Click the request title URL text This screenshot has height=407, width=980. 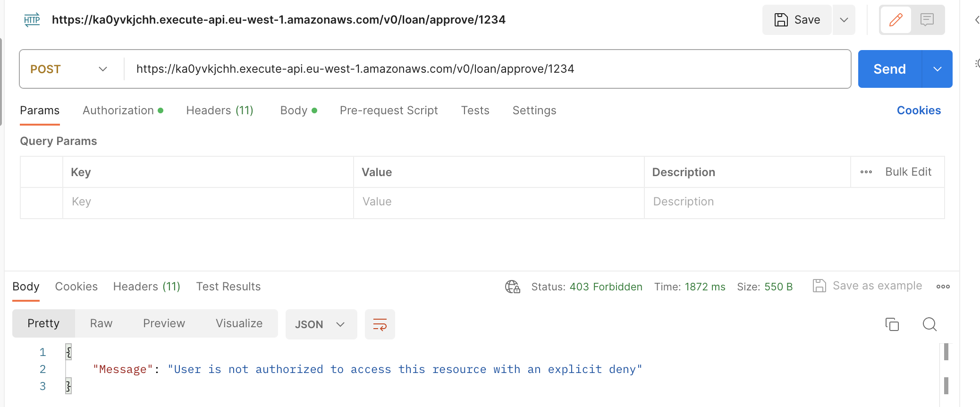(x=279, y=20)
